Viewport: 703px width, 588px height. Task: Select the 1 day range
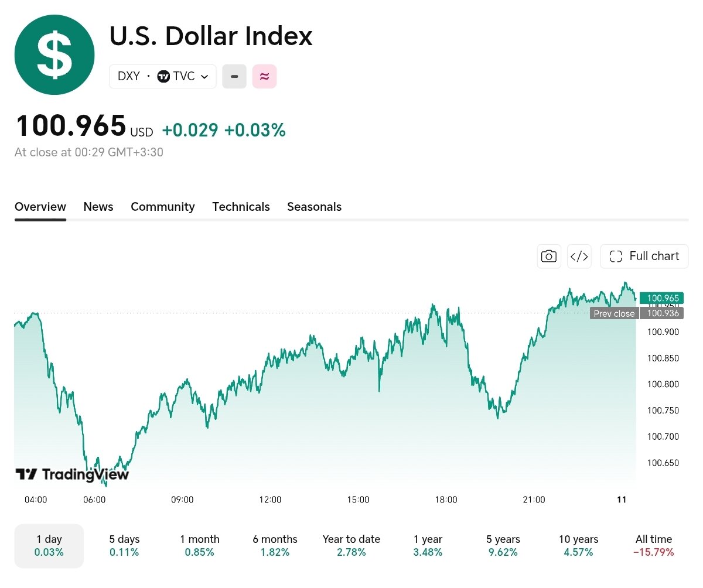[x=49, y=546]
